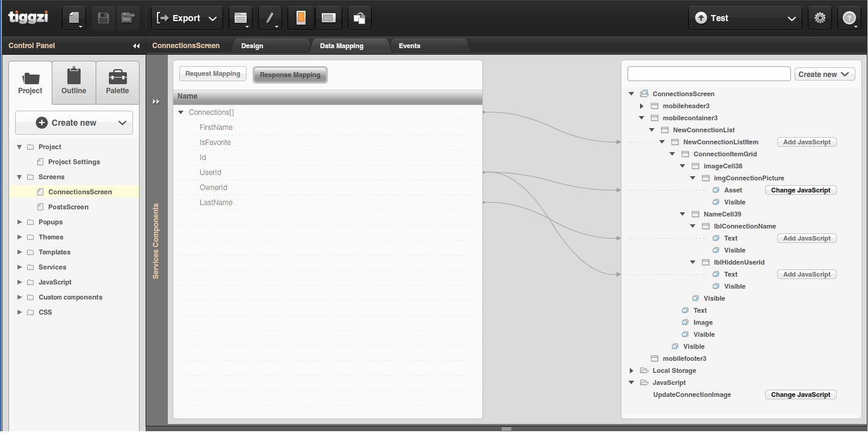Open the help question mark icon
This screenshot has width=868, height=433.
[x=849, y=18]
